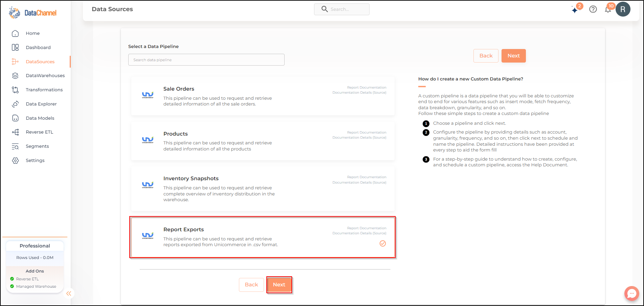Viewport: 644px width, 306px height.
Task: Click the Unicommerce logo on Report Exports
Action: coord(148,236)
